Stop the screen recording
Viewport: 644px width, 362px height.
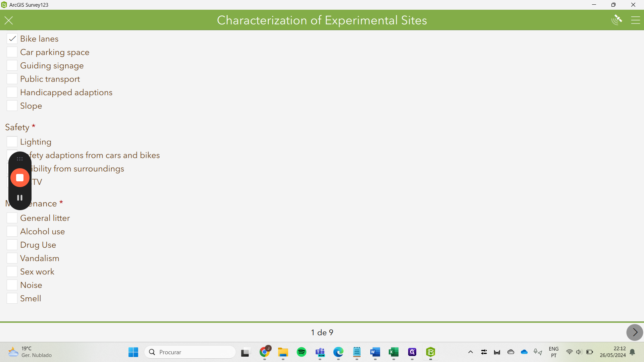(20, 178)
